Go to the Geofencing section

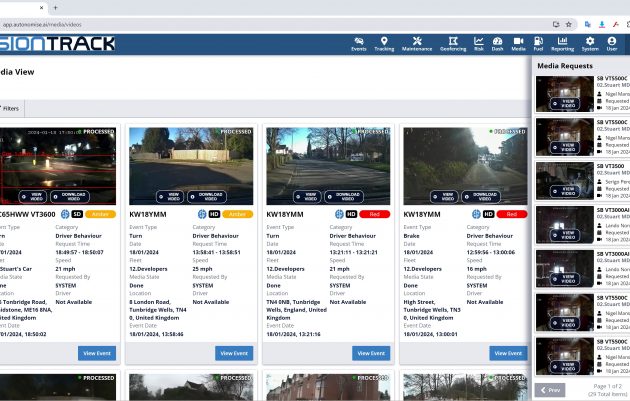click(452, 43)
